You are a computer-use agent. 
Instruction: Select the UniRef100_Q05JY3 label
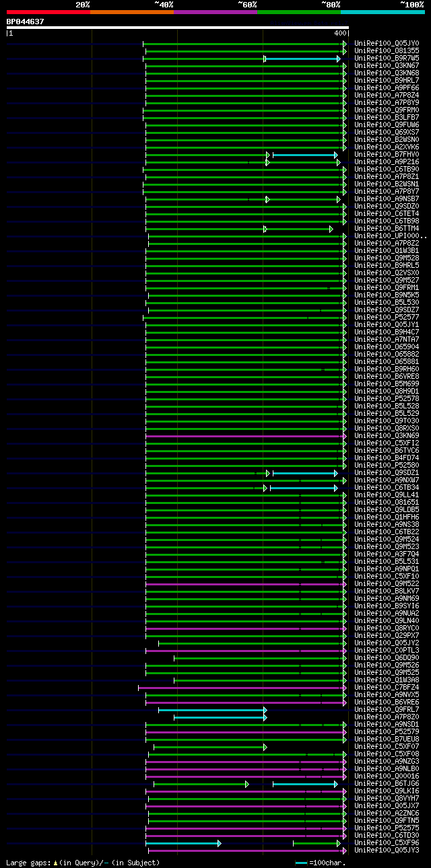pyautogui.click(x=387, y=850)
